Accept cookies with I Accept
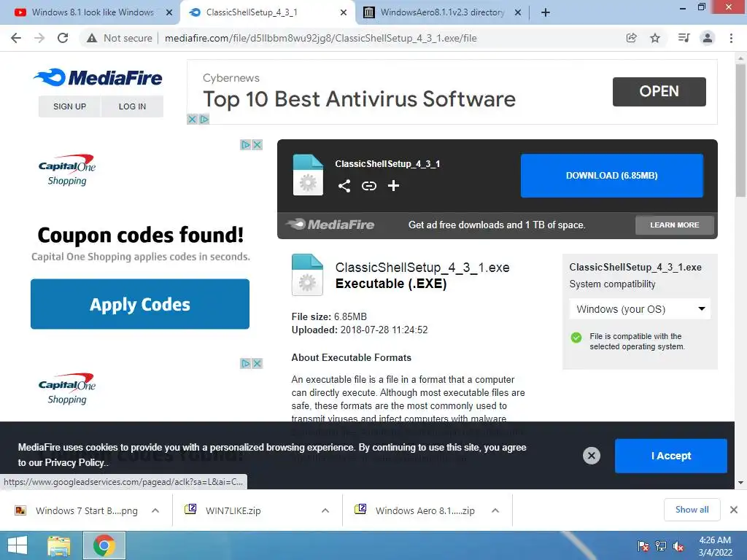The height and width of the screenshot is (560, 747). tap(671, 456)
